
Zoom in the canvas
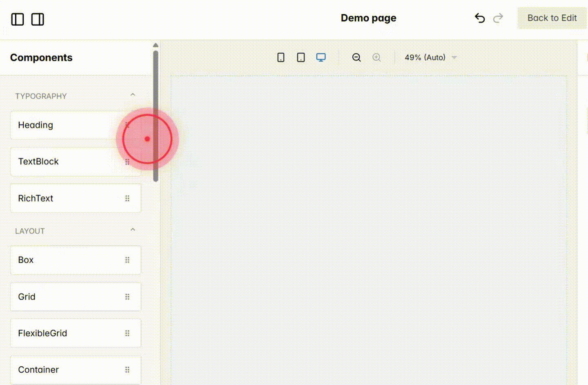click(376, 58)
